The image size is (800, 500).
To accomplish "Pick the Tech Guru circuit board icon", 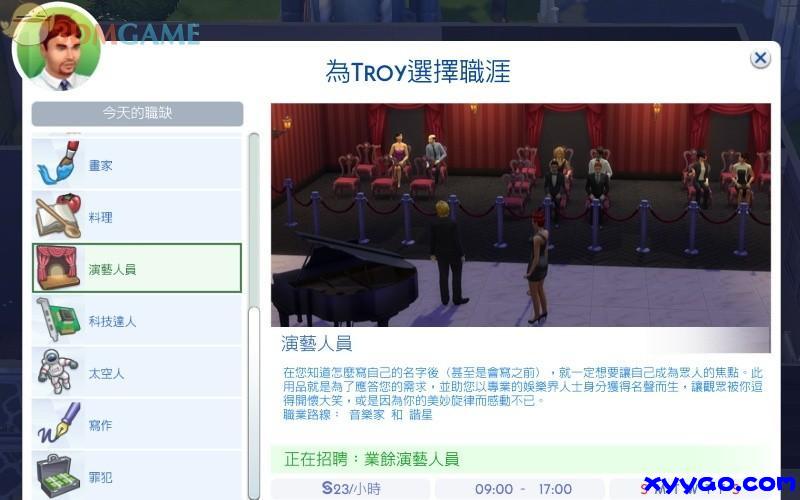I will pyautogui.click(x=58, y=320).
